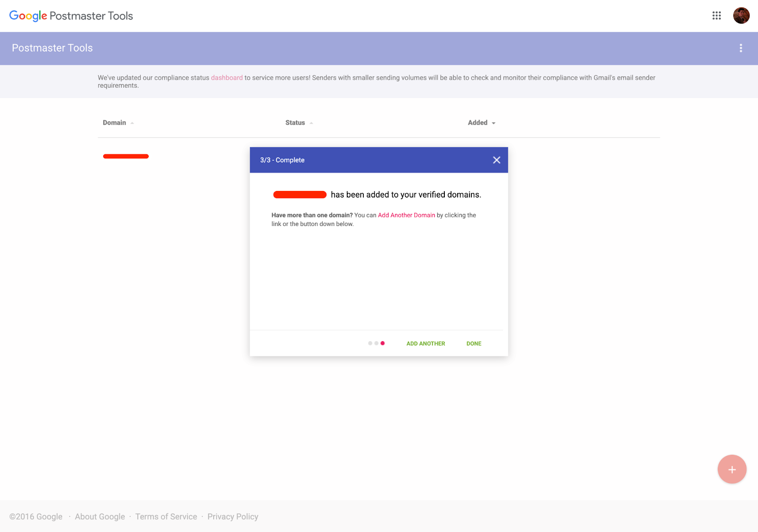Sort the table by Domain column
Screen dimensions: 758x532
click(118, 123)
